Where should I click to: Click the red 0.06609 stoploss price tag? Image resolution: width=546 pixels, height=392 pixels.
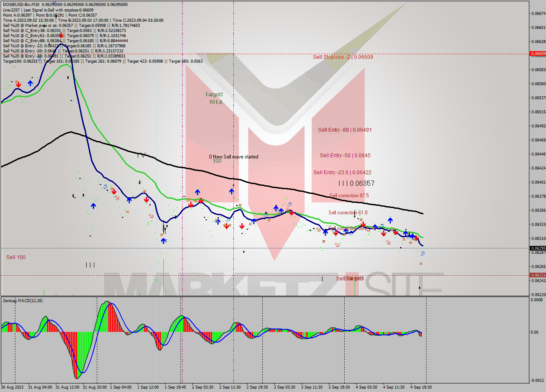click(537, 54)
